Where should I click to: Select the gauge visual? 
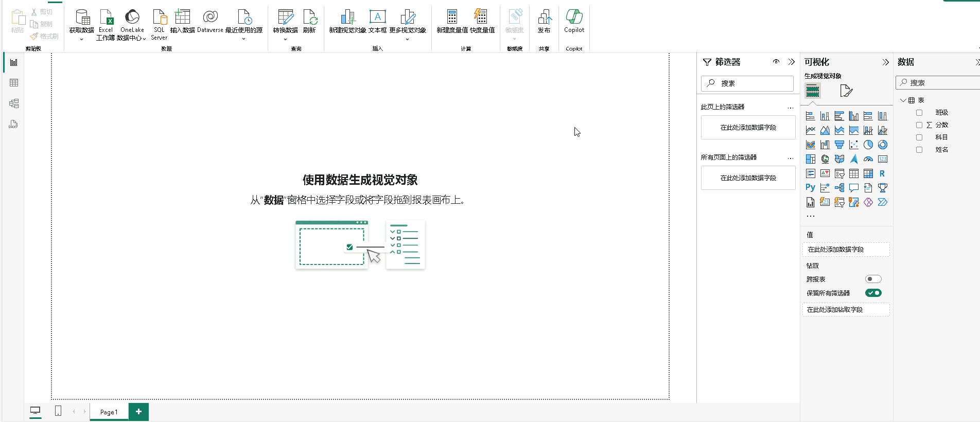868,159
